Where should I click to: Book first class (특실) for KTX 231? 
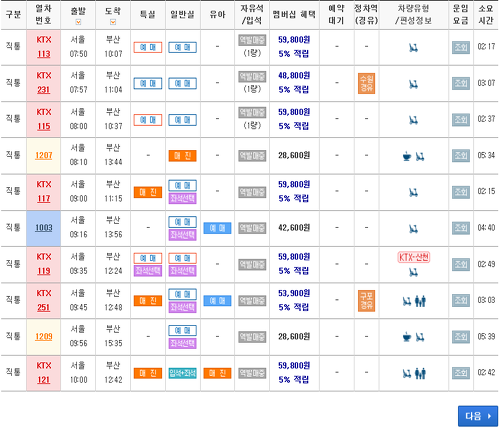(x=148, y=83)
